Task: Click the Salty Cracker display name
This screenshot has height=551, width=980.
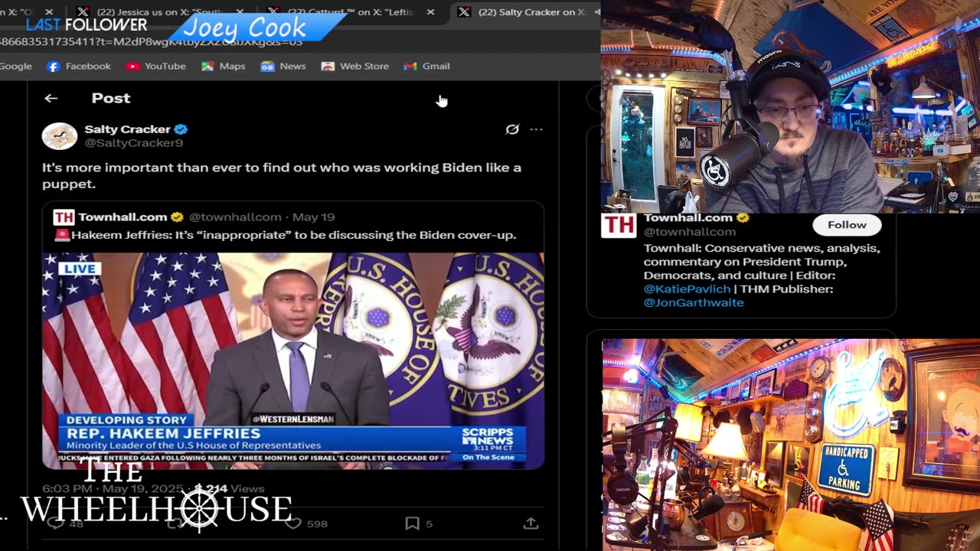Action: tap(127, 129)
